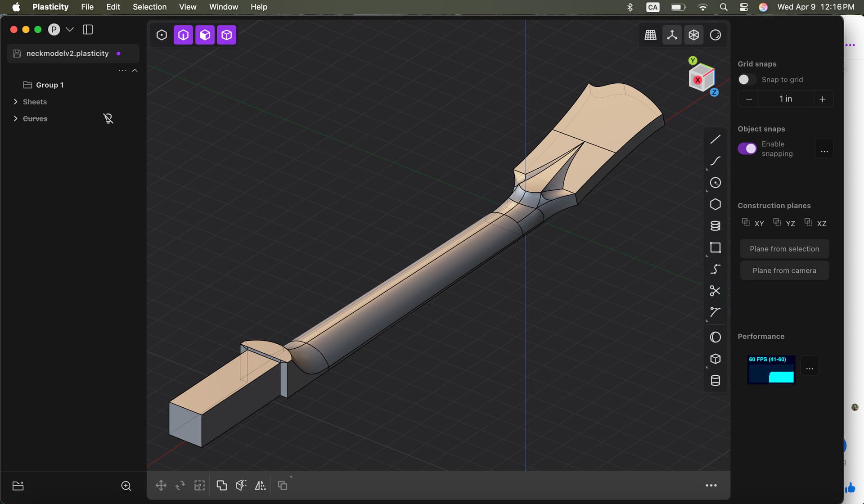
Task: Activate the Rotate command icon
Action: coord(180,486)
